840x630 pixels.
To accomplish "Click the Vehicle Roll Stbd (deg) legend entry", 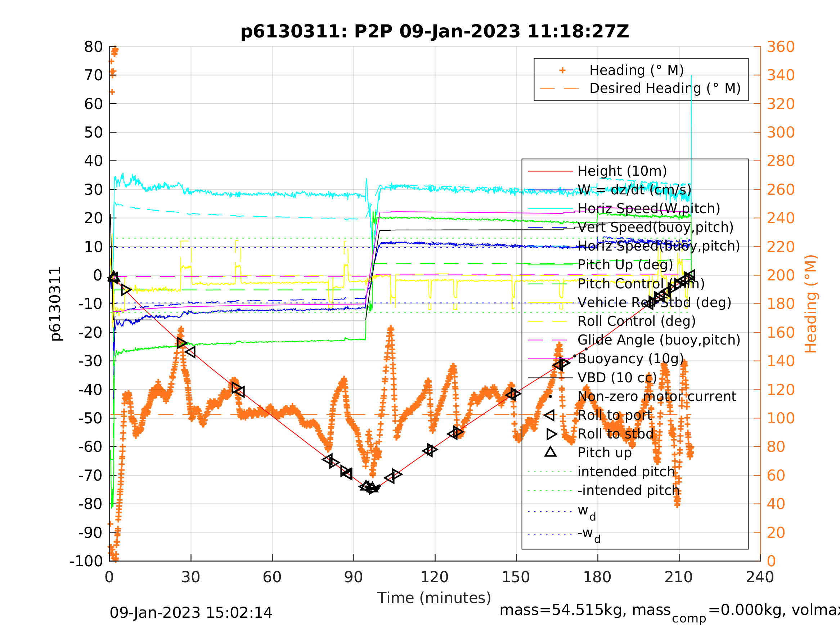I will pos(654,303).
